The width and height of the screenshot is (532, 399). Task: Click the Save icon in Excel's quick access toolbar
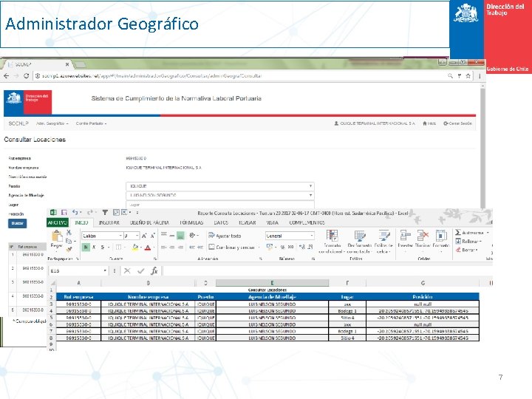[64, 212]
